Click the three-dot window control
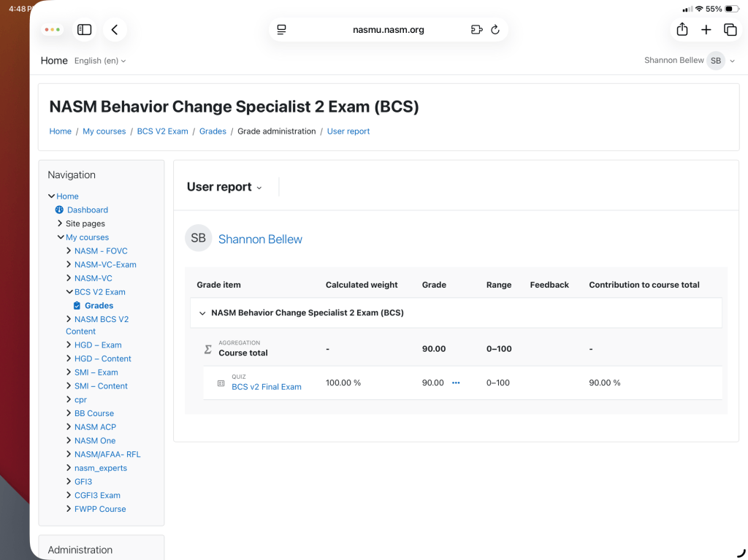Screen dimensions: 748x560 tap(53, 30)
